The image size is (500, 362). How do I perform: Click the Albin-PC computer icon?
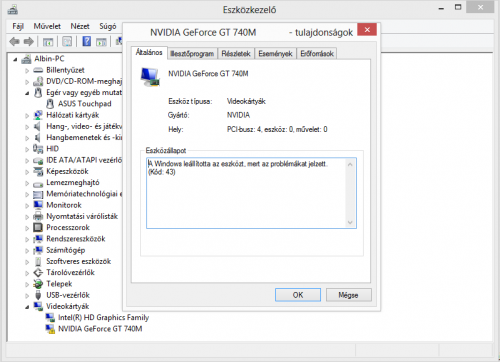[26, 59]
